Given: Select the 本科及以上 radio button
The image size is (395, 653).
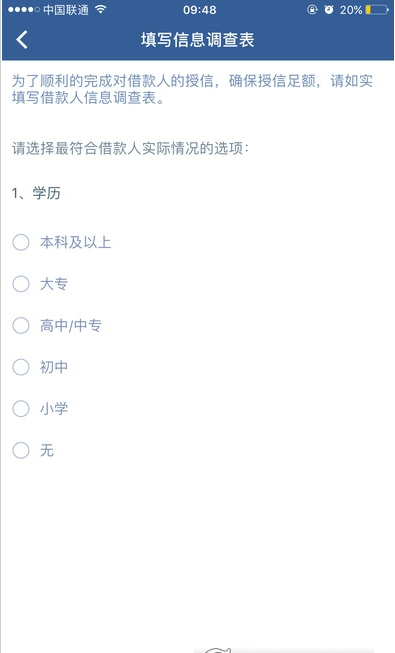Looking at the screenshot, I should coord(21,242).
